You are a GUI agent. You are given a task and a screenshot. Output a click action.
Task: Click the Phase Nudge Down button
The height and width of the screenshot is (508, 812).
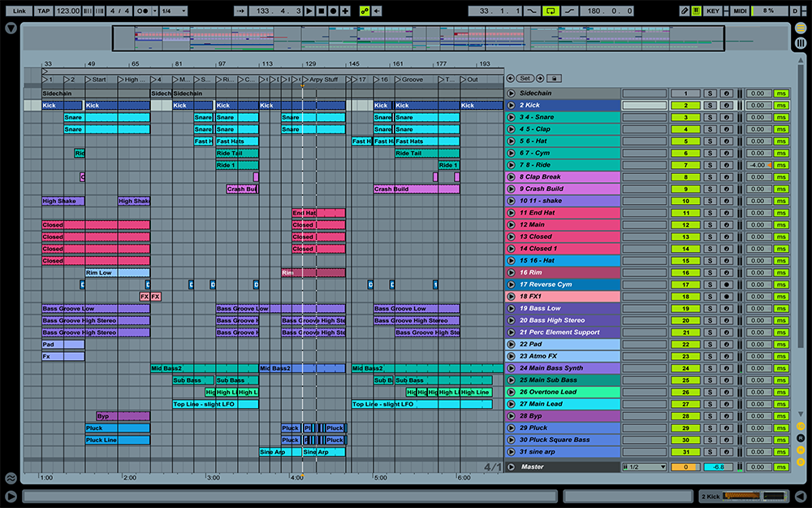(x=88, y=11)
